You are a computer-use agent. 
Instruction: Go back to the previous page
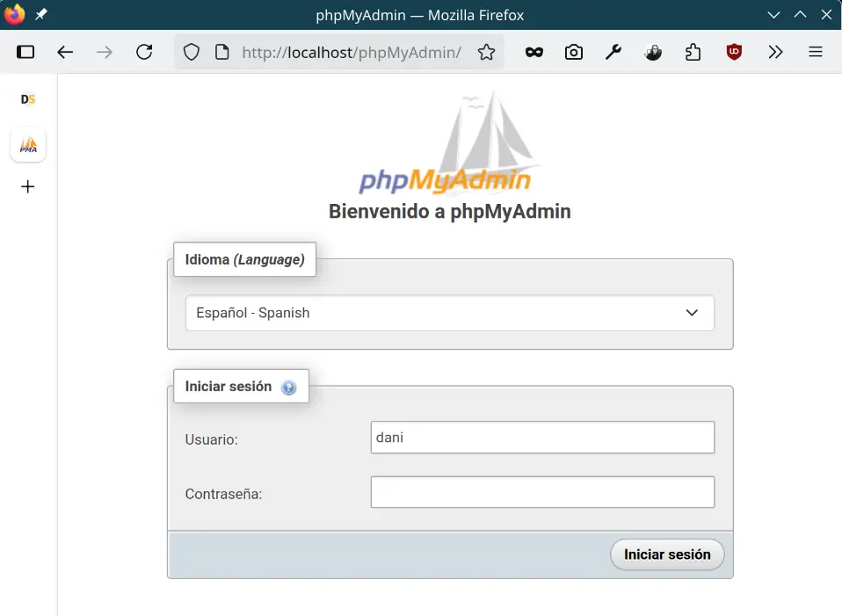point(65,52)
